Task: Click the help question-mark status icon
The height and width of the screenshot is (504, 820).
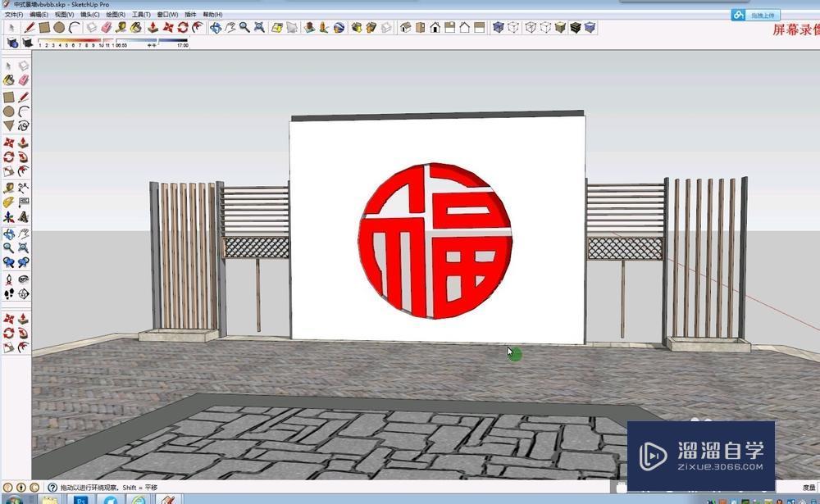Action: tap(52, 488)
